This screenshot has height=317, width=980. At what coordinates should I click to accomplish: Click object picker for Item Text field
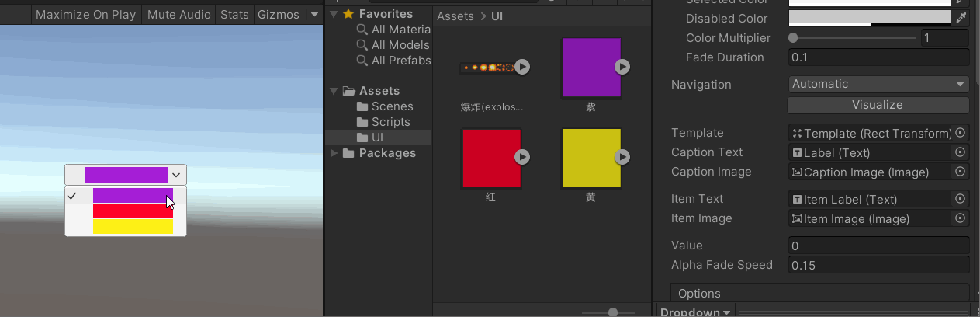(961, 199)
